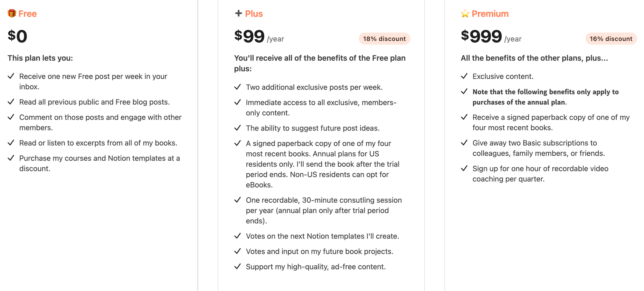This screenshot has height=291, width=644.
Task: Select the Plus plan heading
Action: [254, 14]
